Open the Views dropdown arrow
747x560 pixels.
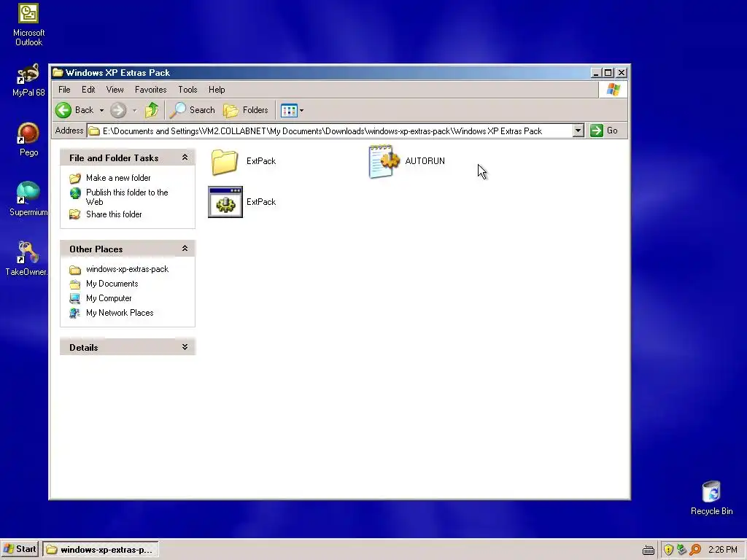301,111
